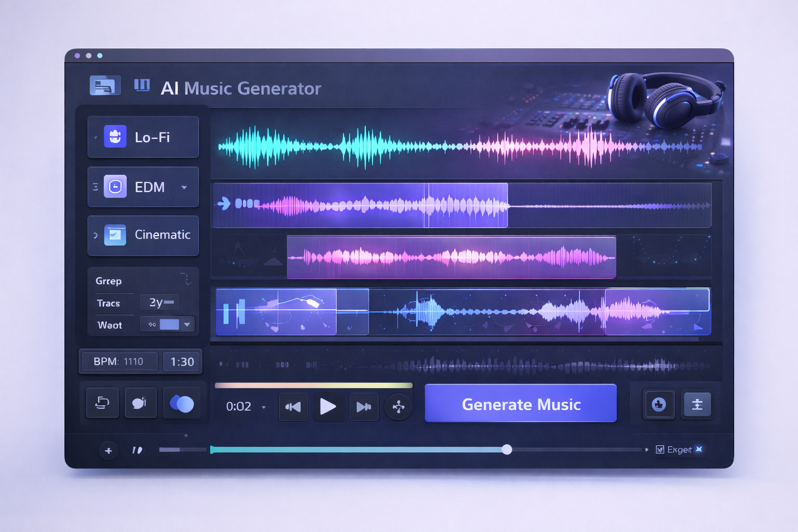Open the EDM genre dropdown arrow
The width and height of the screenshot is (798, 532).
[184, 187]
